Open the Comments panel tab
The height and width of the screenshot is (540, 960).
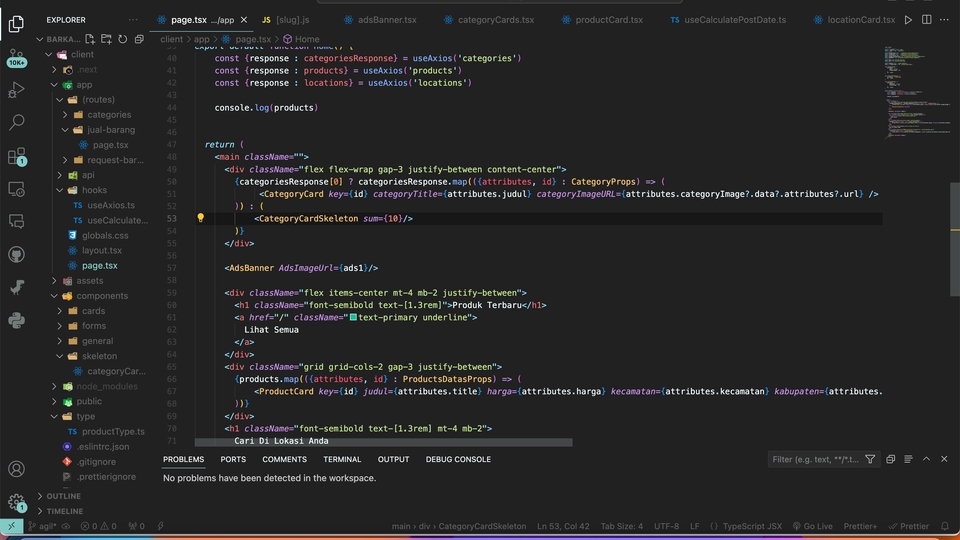pyautogui.click(x=284, y=459)
